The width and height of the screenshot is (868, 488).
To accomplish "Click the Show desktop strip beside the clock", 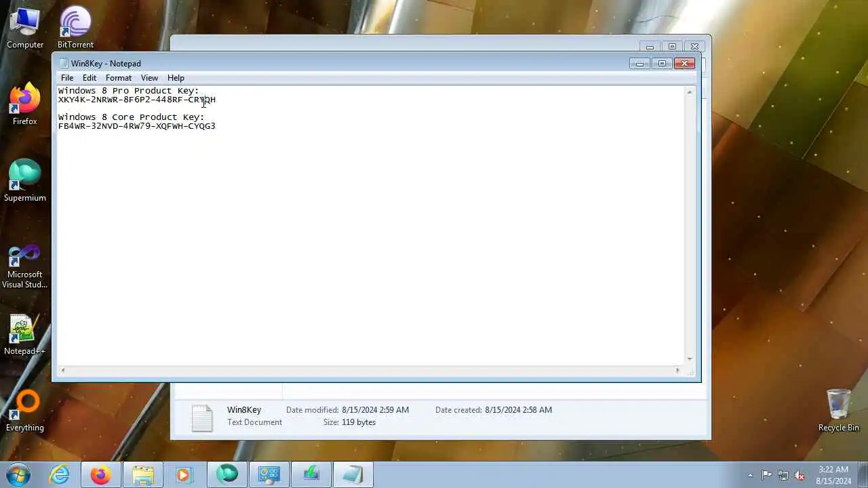I will pyautogui.click(x=863, y=475).
